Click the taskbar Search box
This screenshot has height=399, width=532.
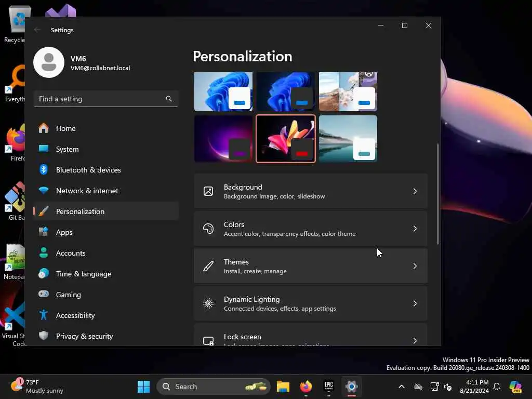pyautogui.click(x=214, y=387)
